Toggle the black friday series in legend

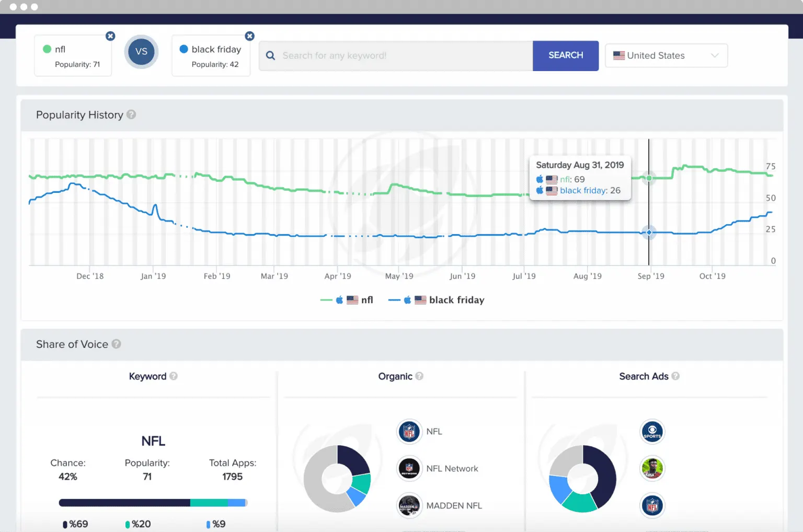[x=437, y=300]
